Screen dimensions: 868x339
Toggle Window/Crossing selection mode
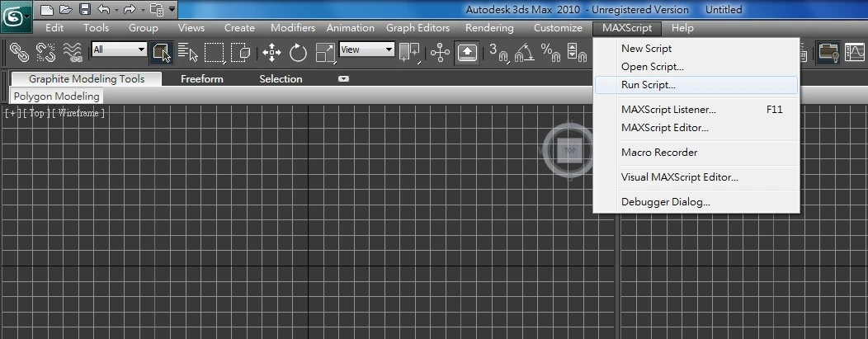pyautogui.click(x=241, y=53)
